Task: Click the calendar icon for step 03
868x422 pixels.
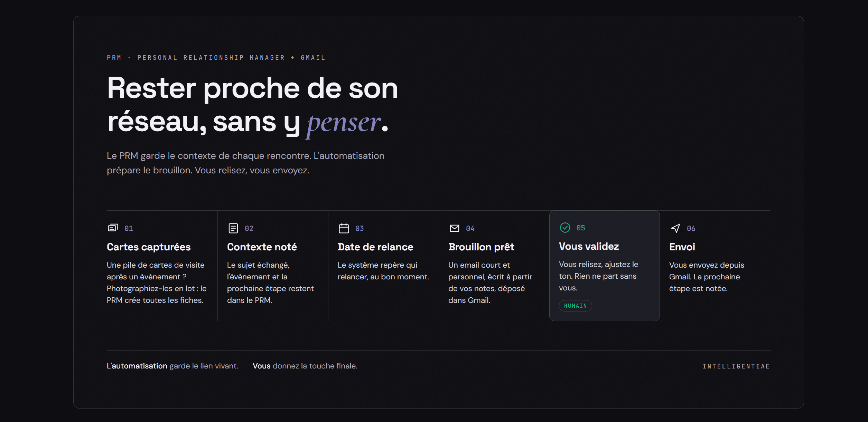Action: click(x=344, y=228)
